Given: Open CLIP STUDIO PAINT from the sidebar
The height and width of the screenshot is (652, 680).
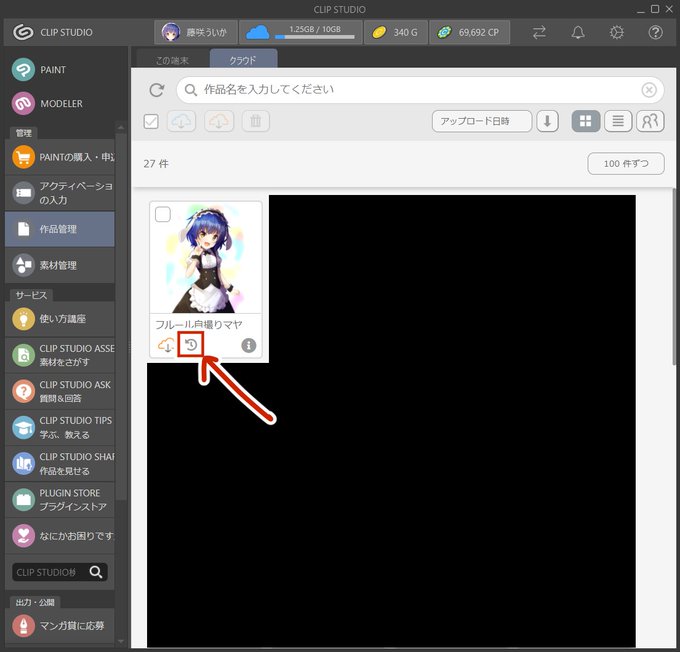Looking at the screenshot, I should coord(60,69).
